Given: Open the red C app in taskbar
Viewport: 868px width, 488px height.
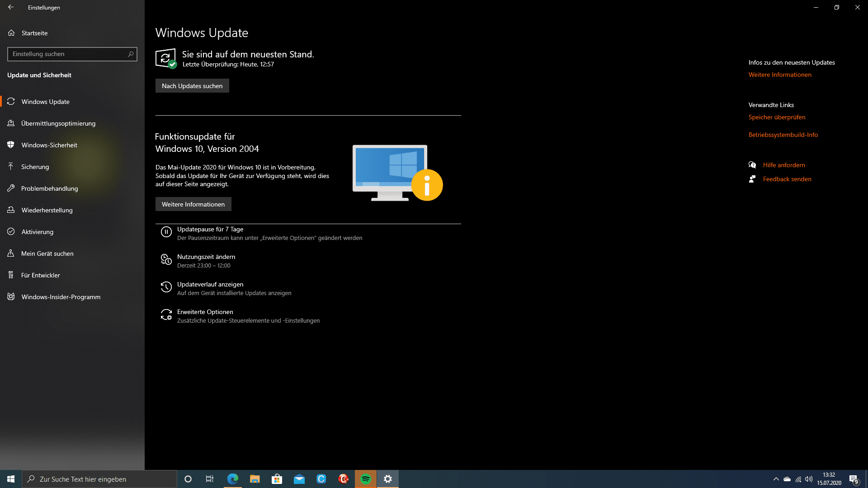Looking at the screenshot, I should coord(344,479).
